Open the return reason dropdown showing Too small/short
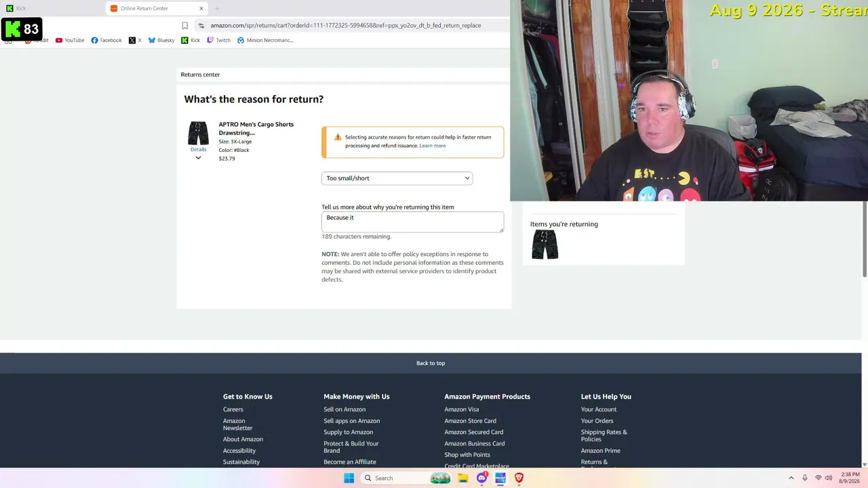This screenshot has height=488, width=868. coord(397,178)
